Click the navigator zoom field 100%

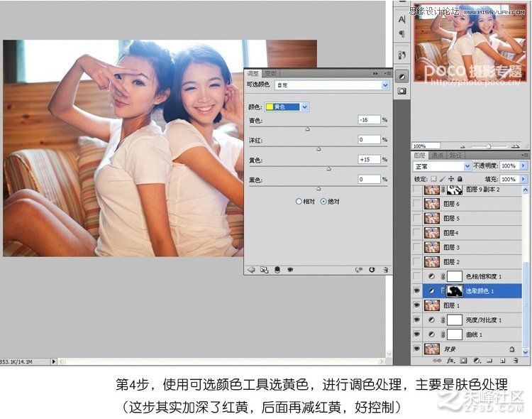coord(426,146)
